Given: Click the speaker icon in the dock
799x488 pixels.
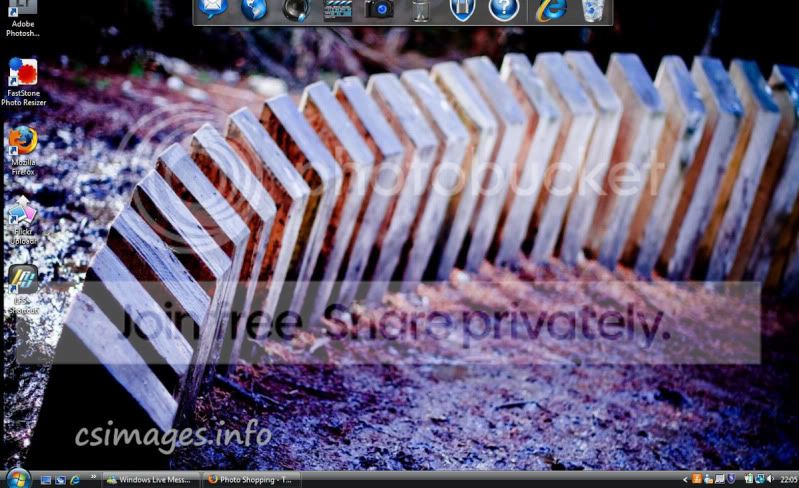Looking at the screenshot, I should 296,10.
